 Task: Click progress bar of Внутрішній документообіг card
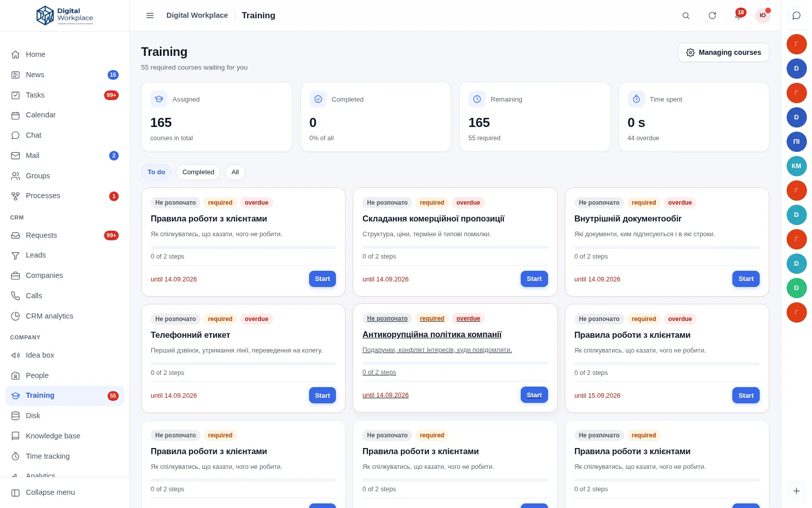click(x=667, y=247)
